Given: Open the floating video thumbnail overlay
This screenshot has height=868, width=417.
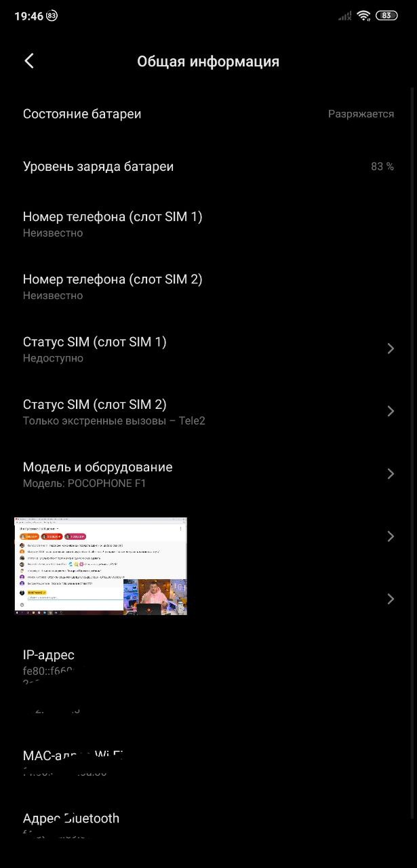Looking at the screenshot, I should click(x=100, y=566).
